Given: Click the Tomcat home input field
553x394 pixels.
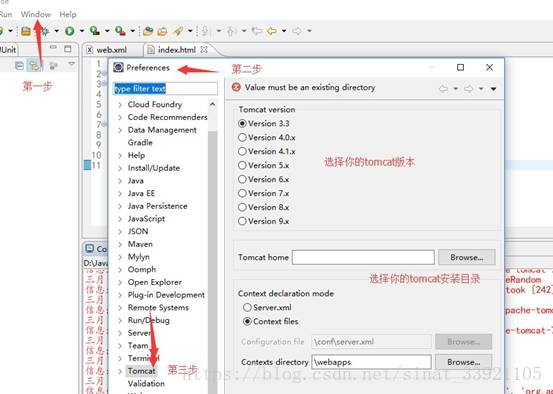Looking at the screenshot, I should [363, 257].
